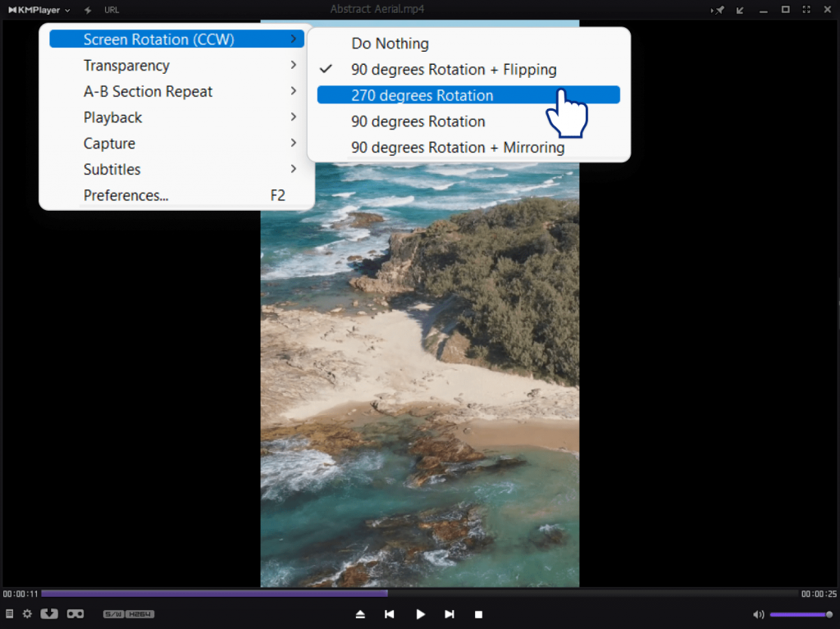Click the S/W decoder badge
The width and height of the screenshot is (840, 629).
[x=113, y=614]
